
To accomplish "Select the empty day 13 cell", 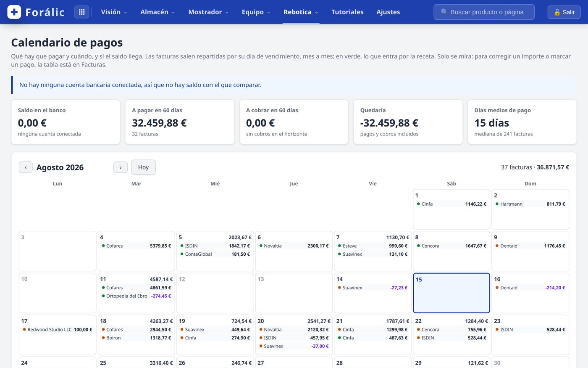I will click(294, 293).
